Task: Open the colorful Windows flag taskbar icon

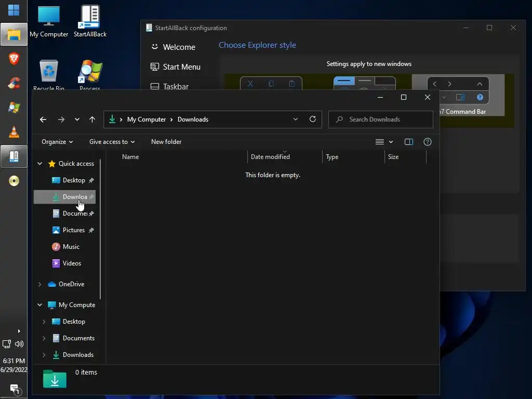Action: point(14,108)
